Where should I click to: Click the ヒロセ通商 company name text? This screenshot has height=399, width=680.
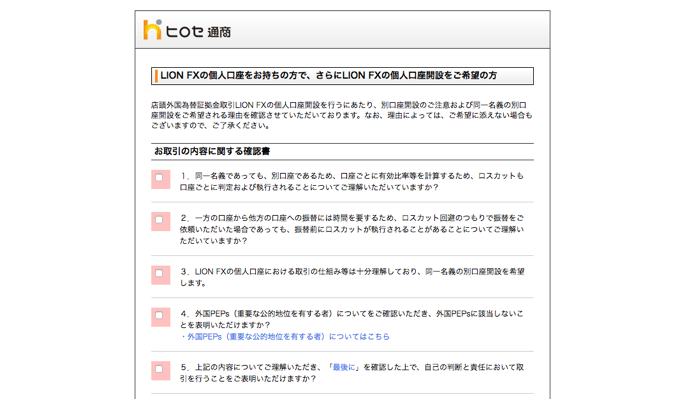(198, 31)
